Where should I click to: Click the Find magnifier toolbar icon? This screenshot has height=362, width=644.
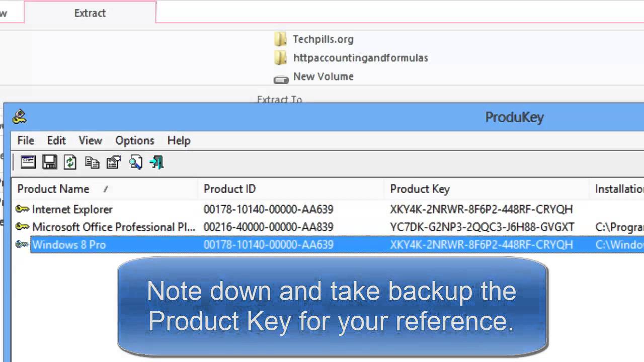coord(135,162)
